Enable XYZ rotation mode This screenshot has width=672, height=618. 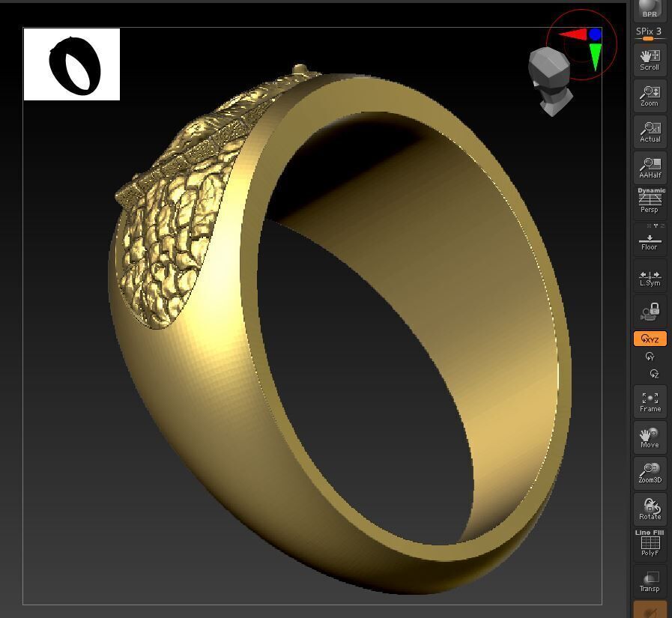coord(650,339)
